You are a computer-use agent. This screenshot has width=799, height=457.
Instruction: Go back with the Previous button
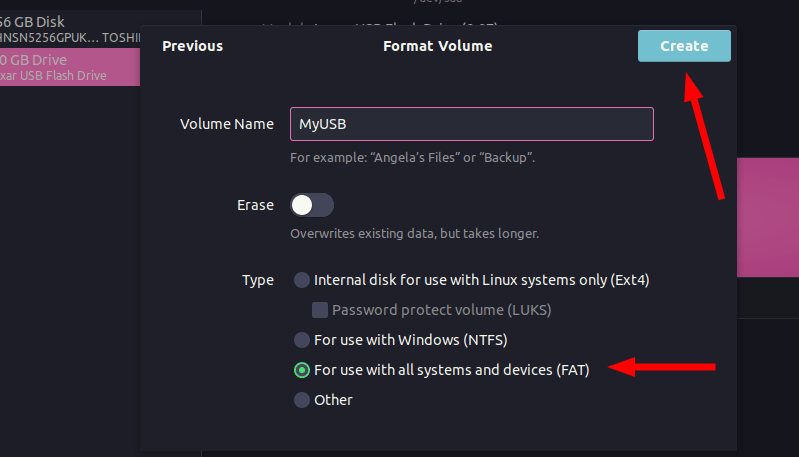click(192, 46)
